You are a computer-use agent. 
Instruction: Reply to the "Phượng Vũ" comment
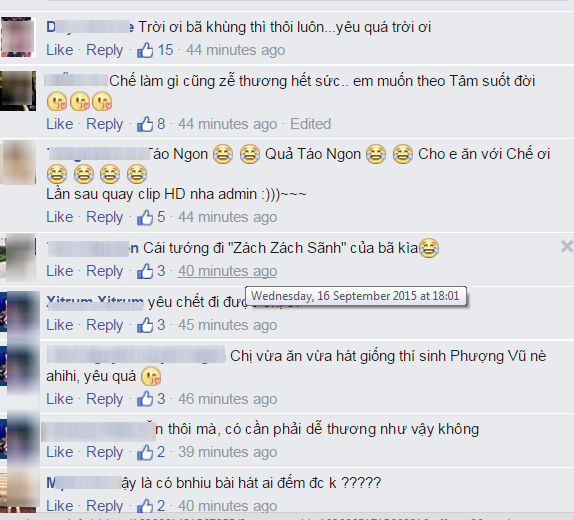pyautogui.click(x=104, y=399)
